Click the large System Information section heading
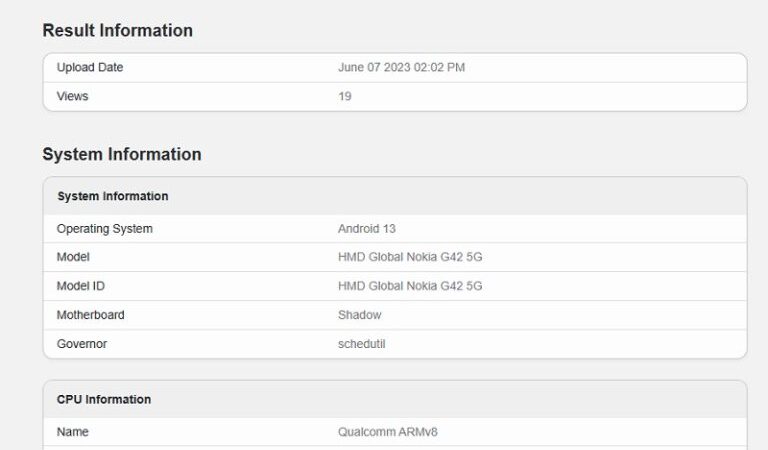768x450 pixels. point(121,155)
